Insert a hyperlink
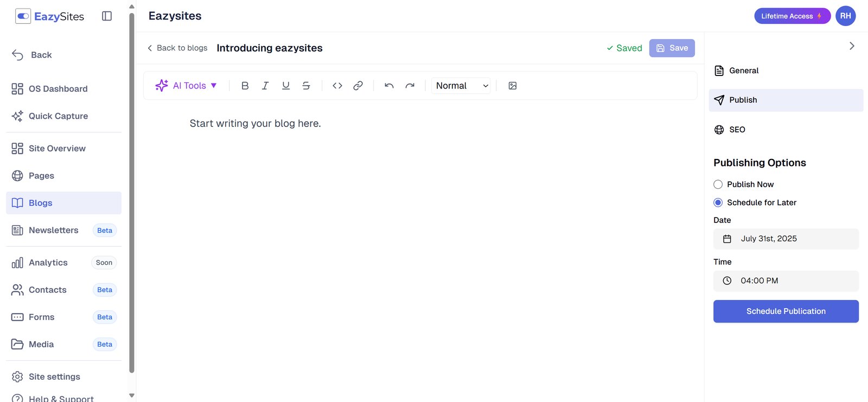 tap(358, 86)
